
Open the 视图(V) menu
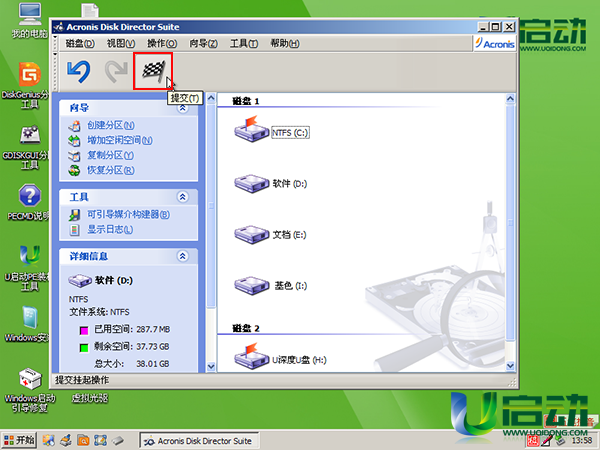121,44
